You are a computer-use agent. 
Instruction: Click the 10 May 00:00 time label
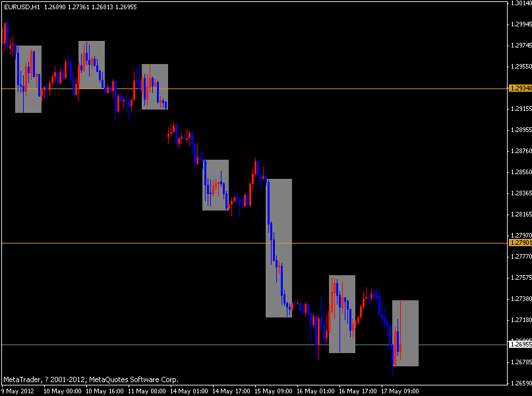click(x=63, y=391)
